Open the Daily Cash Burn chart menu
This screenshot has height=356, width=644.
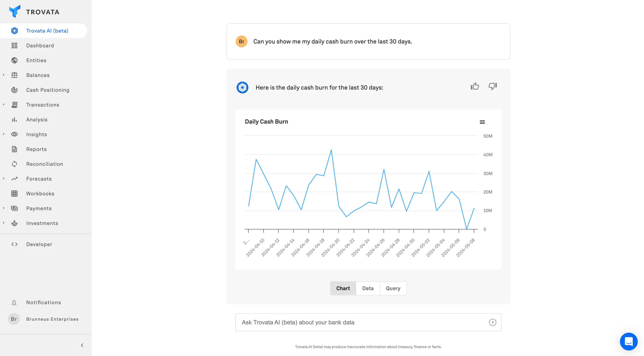click(x=482, y=122)
